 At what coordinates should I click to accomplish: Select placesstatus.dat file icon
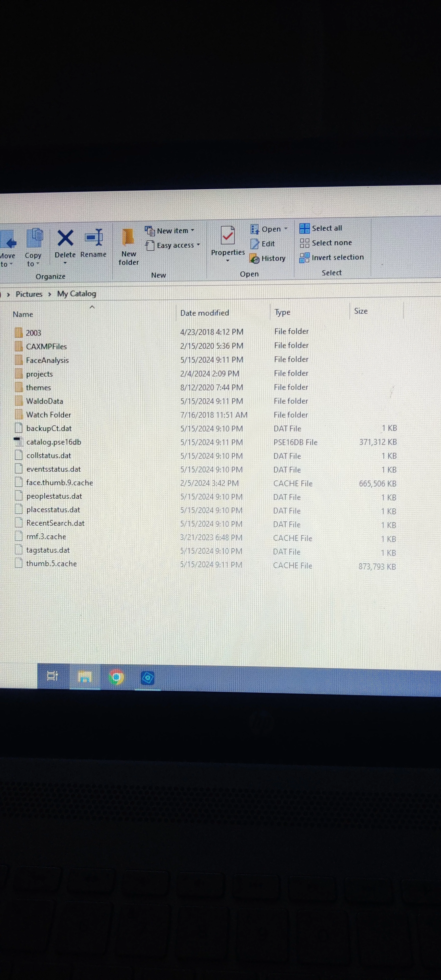18,509
